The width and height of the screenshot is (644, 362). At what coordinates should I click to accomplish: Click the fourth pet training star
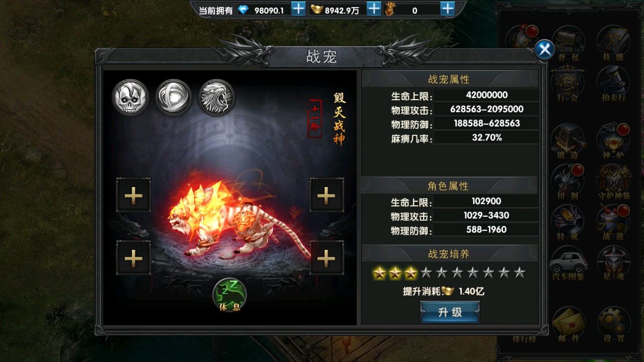[426, 273]
